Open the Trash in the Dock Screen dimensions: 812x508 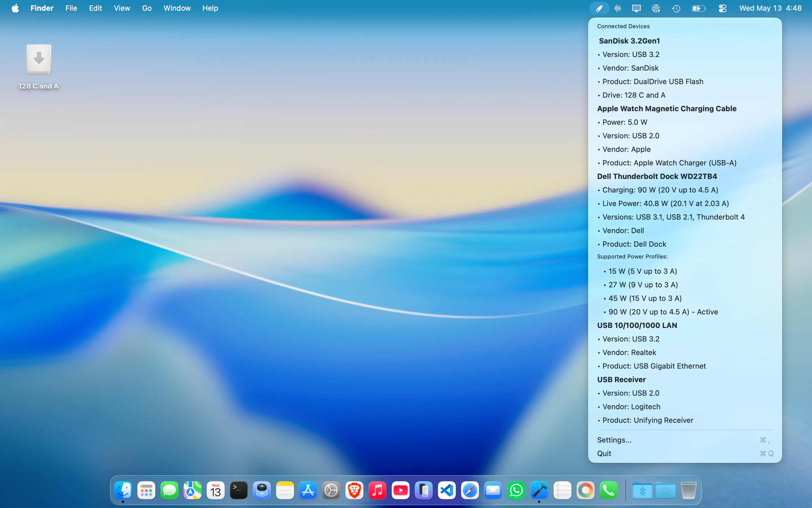[689, 490]
